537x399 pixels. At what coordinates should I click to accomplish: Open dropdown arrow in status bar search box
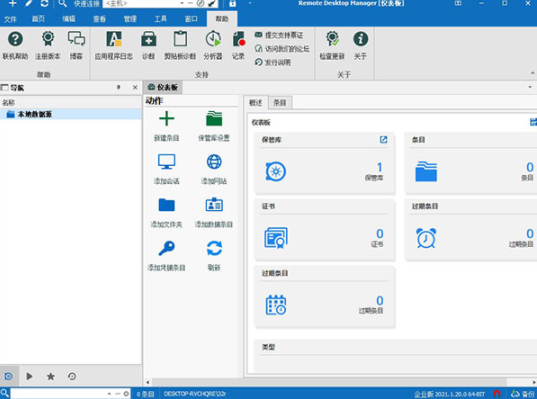click(109, 394)
